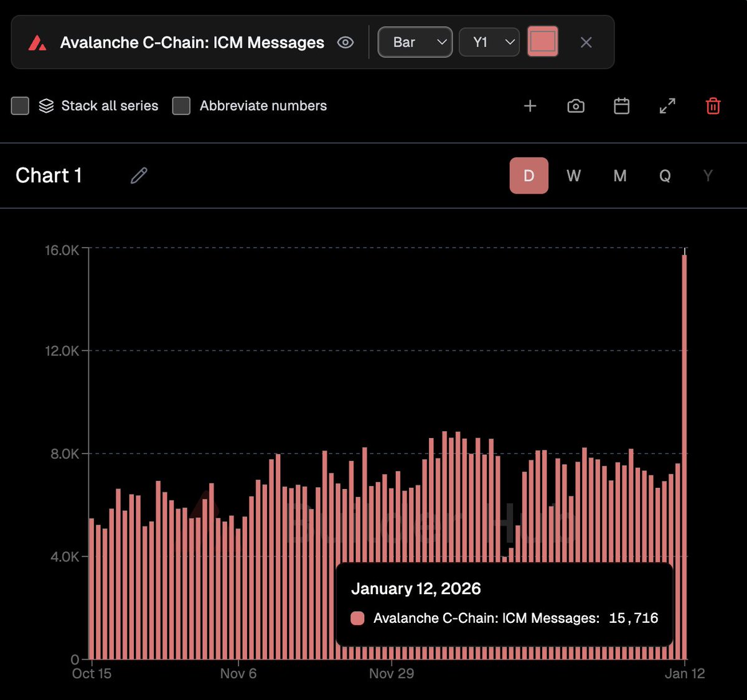Enable the Abbreviate numbers checkbox
The width and height of the screenshot is (747, 700).
pos(181,106)
